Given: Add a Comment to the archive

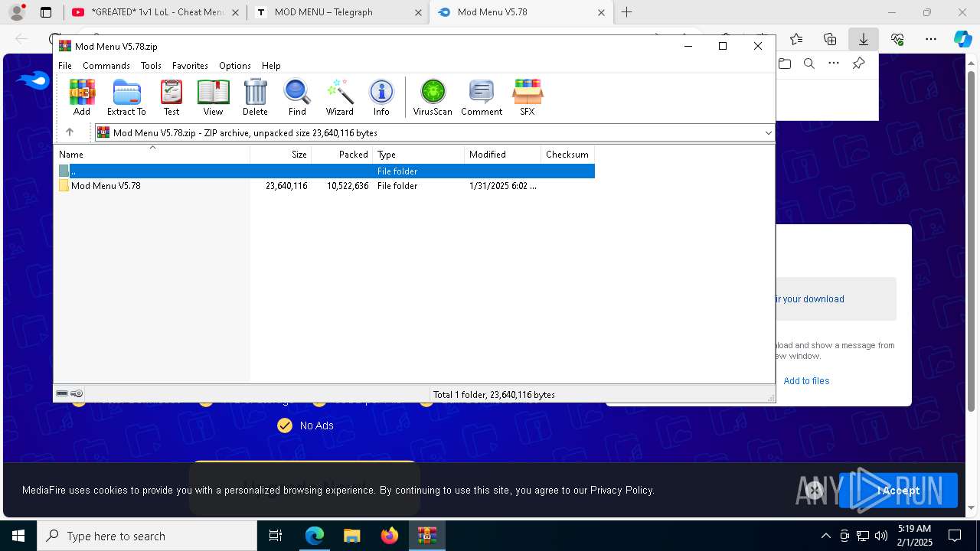Looking at the screenshot, I should coord(482,97).
